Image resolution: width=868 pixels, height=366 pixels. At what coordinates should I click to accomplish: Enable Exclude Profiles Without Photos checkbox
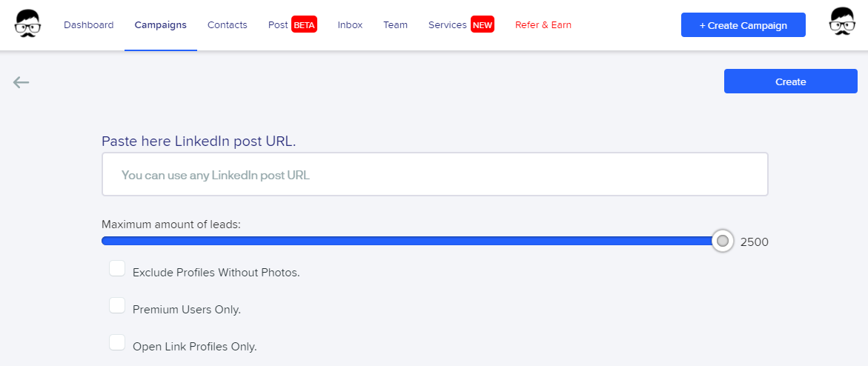[117, 268]
